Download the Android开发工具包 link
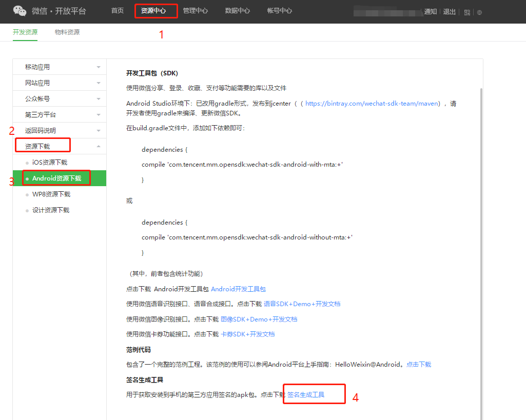 238,289
